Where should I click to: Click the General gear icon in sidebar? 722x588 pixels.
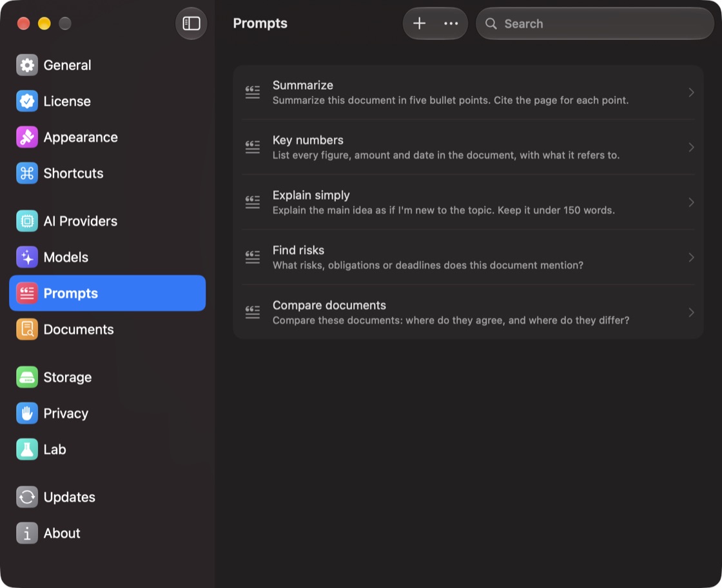click(x=26, y=65)
